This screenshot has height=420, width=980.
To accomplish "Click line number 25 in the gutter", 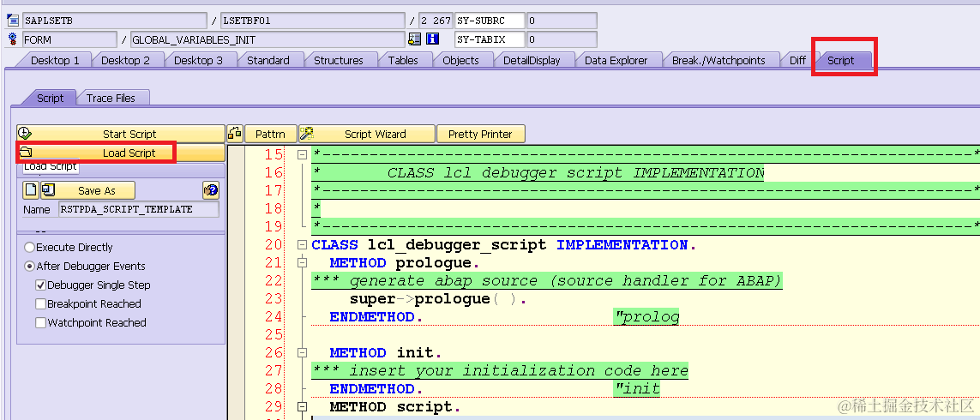I will coord(274,334).
